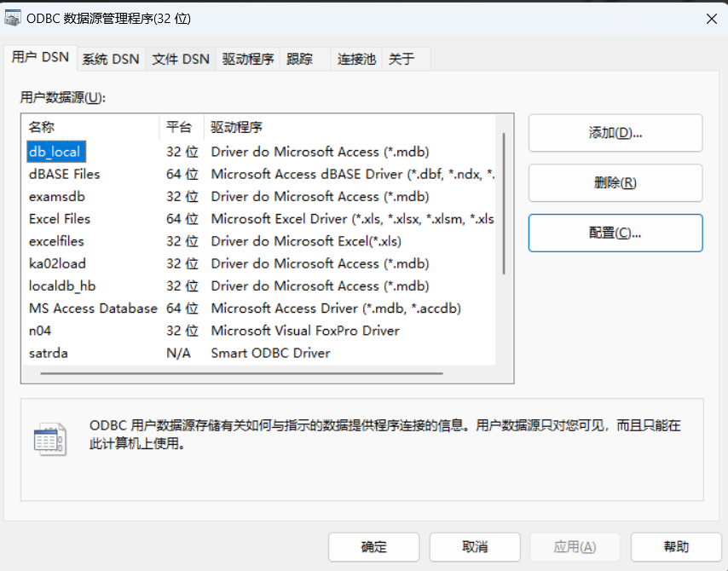Image resolution: width=728 pixels, height=571 pixels.
Task: Click the 应用(A) button
Action: [x=575, y=547]
